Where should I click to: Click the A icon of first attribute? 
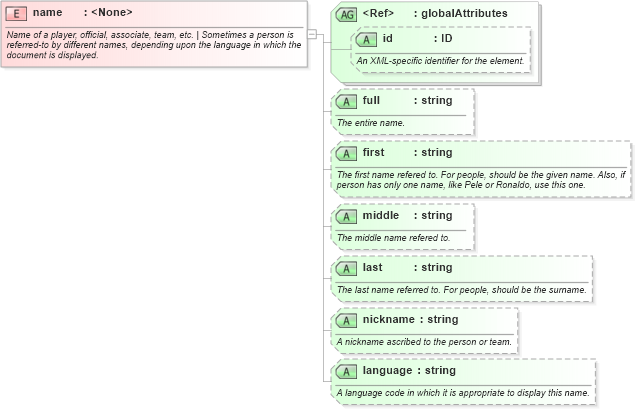coord(346,153)
